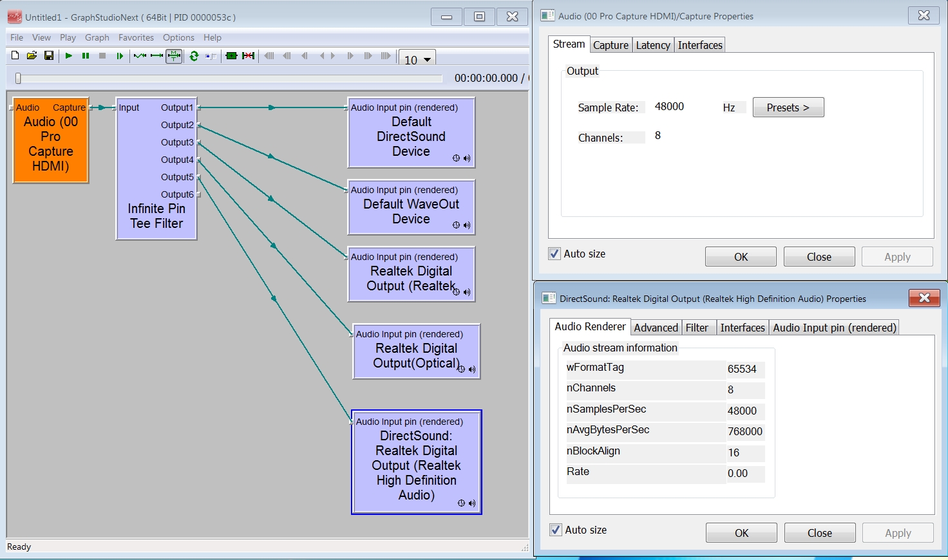Toggle the direct connect mode toolbar button
The image size is (948, 560).
156,56
